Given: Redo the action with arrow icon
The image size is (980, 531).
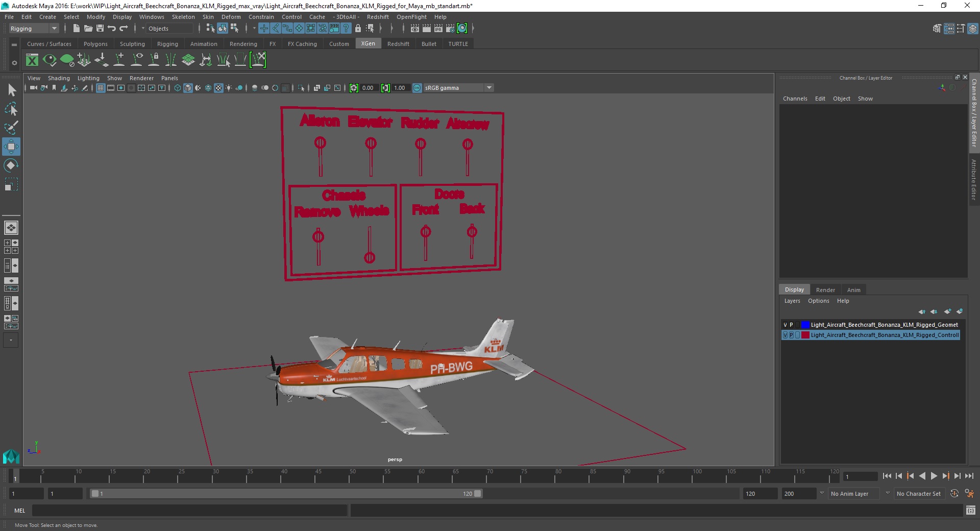Looking at the screenshot, I should (x=124, y=29).
